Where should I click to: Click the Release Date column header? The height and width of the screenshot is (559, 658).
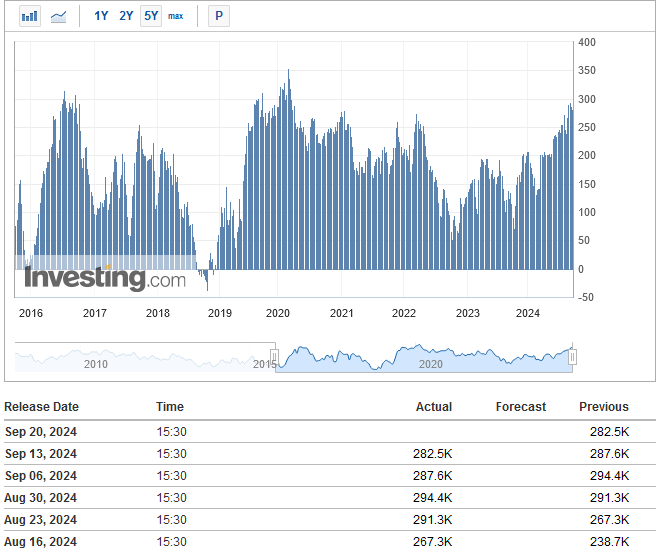[42, 407]
